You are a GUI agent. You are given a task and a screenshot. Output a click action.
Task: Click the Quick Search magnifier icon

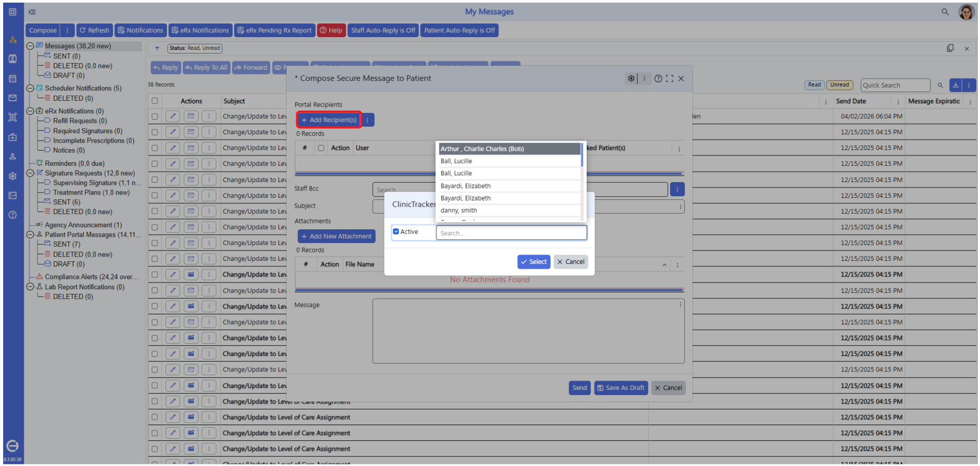(940, 85)
